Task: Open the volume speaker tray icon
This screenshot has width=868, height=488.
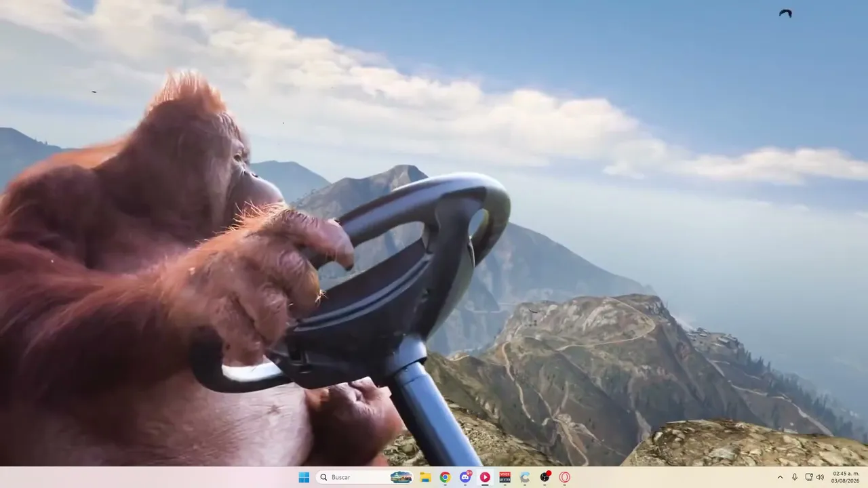Action: (820, 477)
